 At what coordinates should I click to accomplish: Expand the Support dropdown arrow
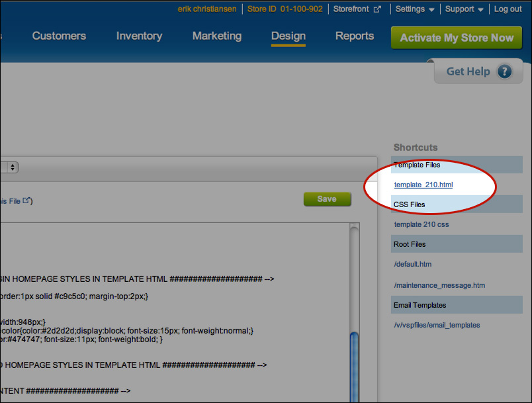click(x=480, y=10)
